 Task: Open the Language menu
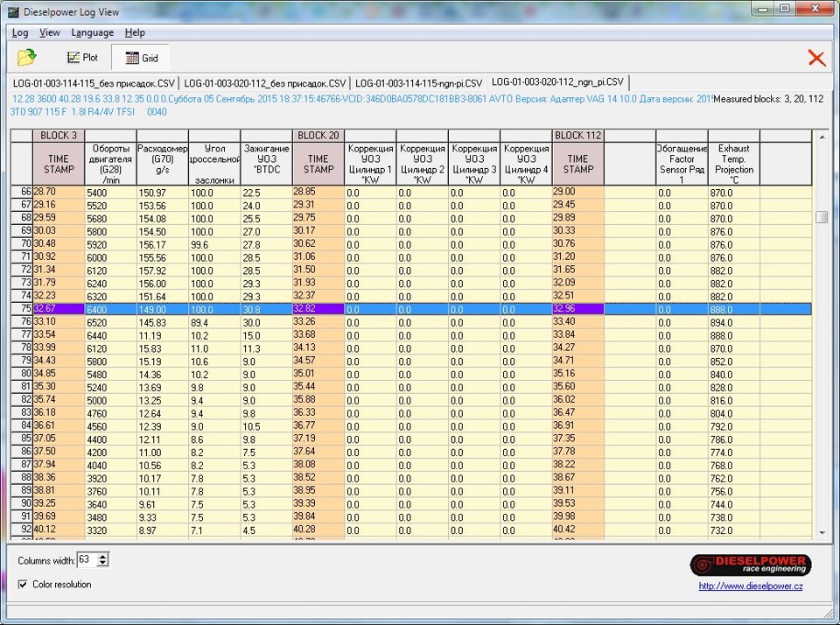coord(92,32)
